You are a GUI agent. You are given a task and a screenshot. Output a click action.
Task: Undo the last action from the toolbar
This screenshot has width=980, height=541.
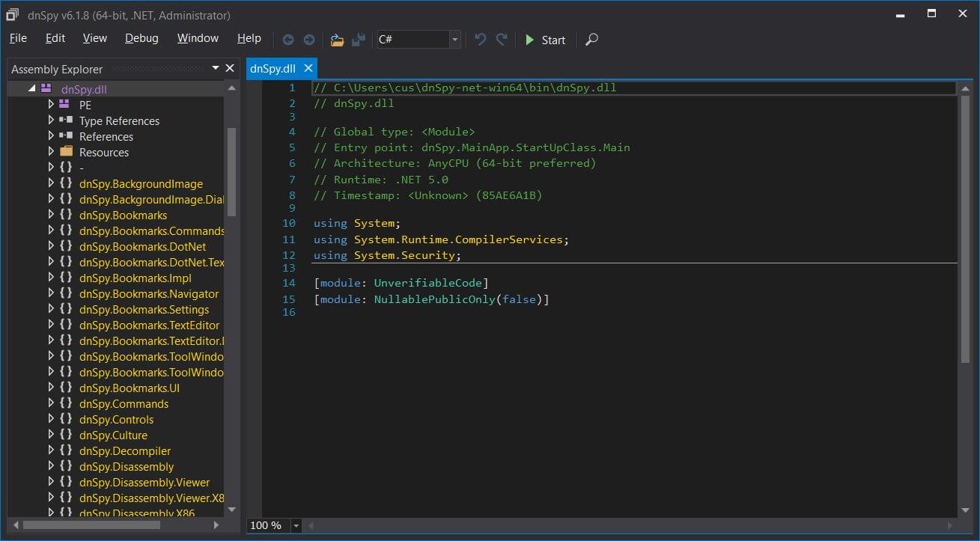[x=480, y=39]
